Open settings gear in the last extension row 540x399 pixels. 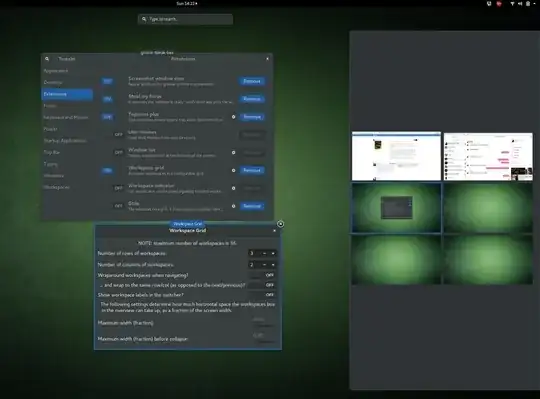(x=233, y=206)
